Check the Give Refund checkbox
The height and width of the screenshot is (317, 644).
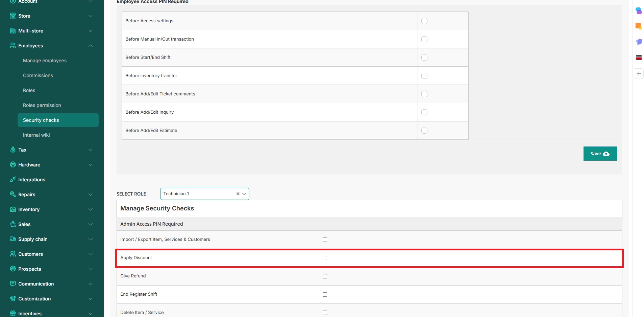pos(325,276)
